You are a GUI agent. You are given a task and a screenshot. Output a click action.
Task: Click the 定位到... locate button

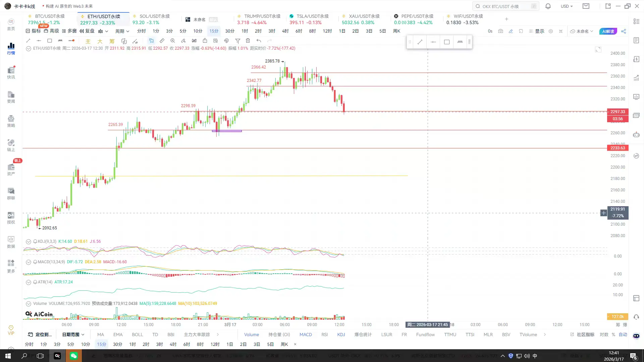(40, 334)
